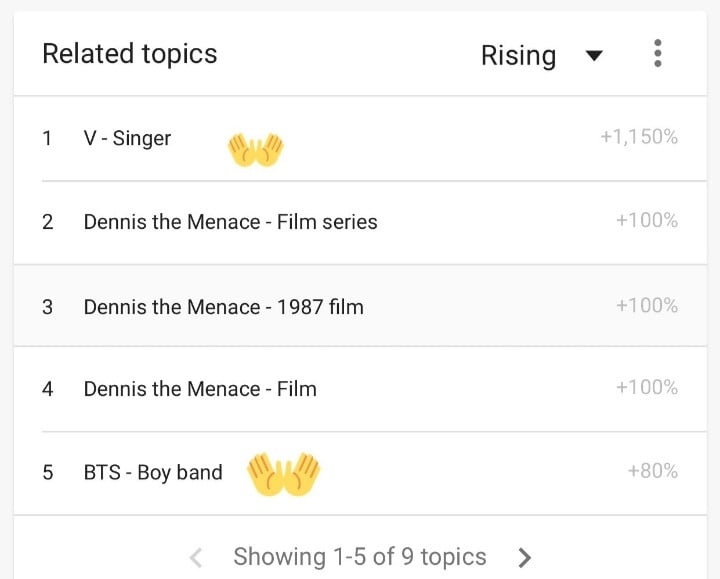
Task: Click rank number 5 in the list
Action: pyautogui.click(x=48, y=472)
